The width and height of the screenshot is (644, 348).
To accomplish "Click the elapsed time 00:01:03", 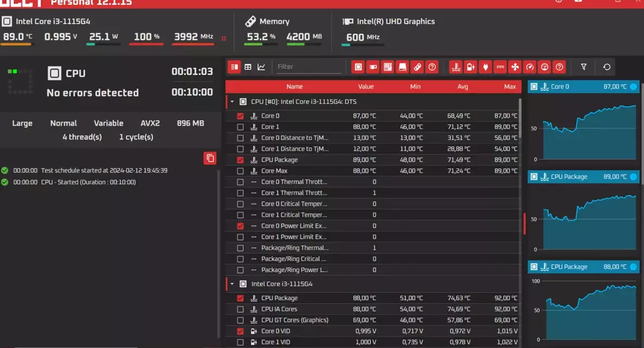I will point(192,72).
